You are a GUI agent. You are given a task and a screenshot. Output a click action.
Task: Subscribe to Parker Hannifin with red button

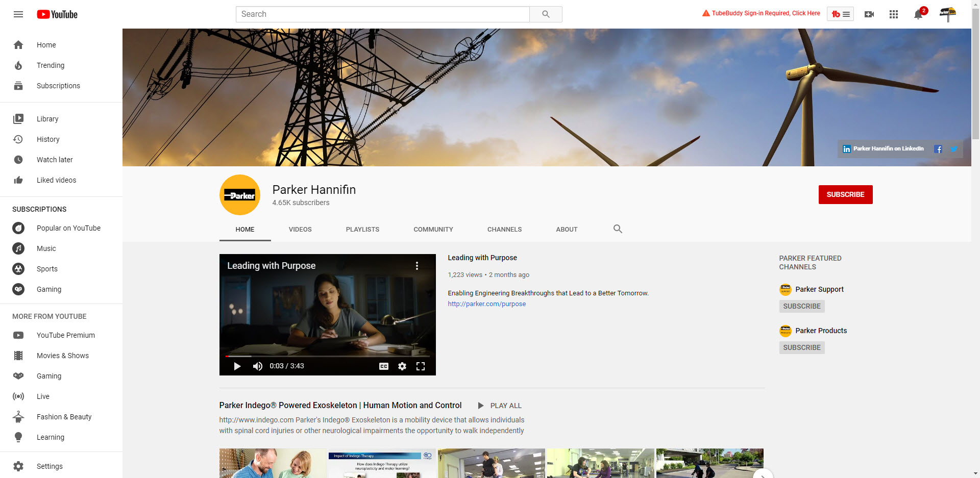845,194
